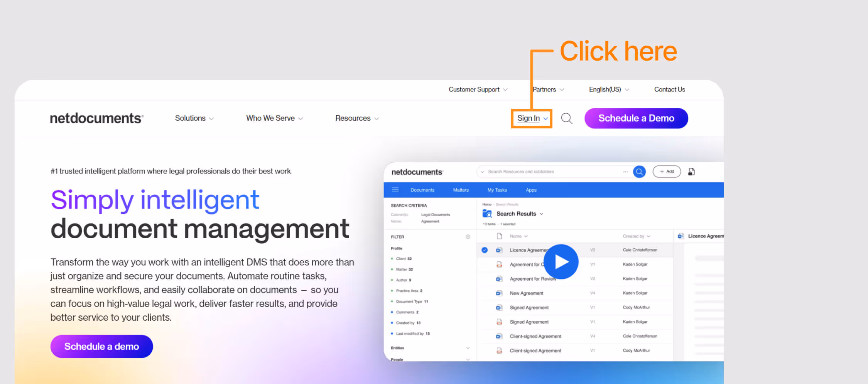
Task: Expand the Who We Serve menu
Action: pyautogui.click(x=275, y=118)
